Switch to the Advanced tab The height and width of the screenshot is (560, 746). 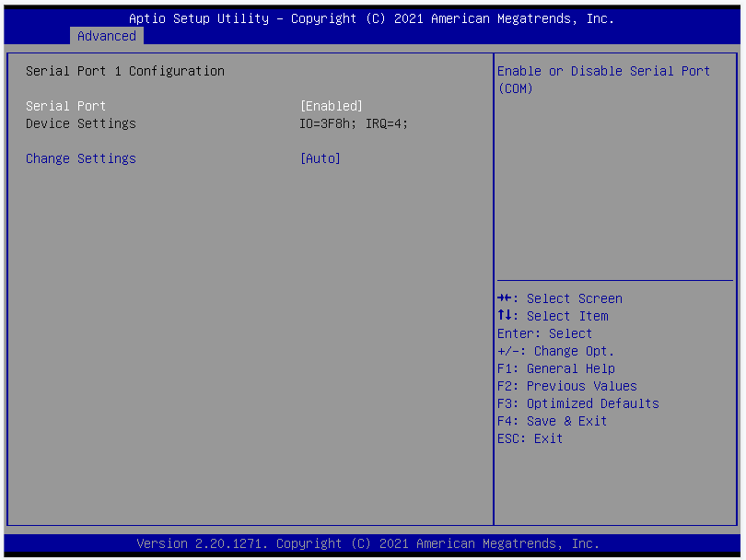[x=107, y=36]
